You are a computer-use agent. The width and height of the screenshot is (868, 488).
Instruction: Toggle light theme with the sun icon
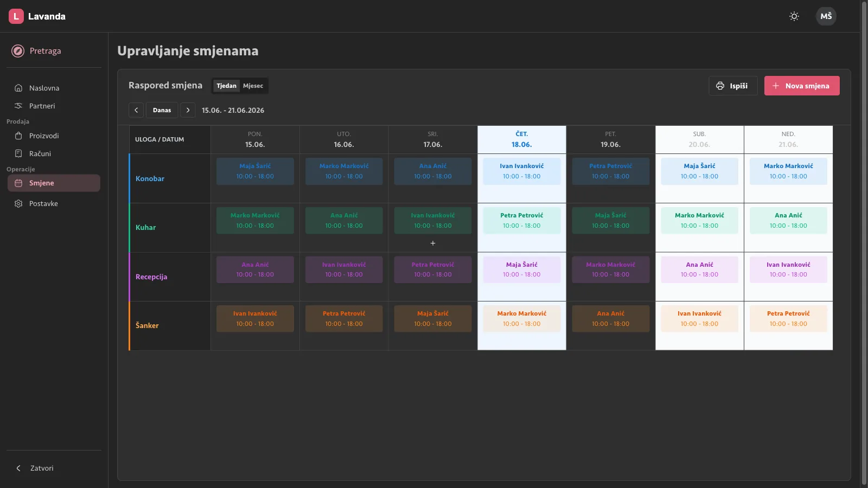click(794, 16)
